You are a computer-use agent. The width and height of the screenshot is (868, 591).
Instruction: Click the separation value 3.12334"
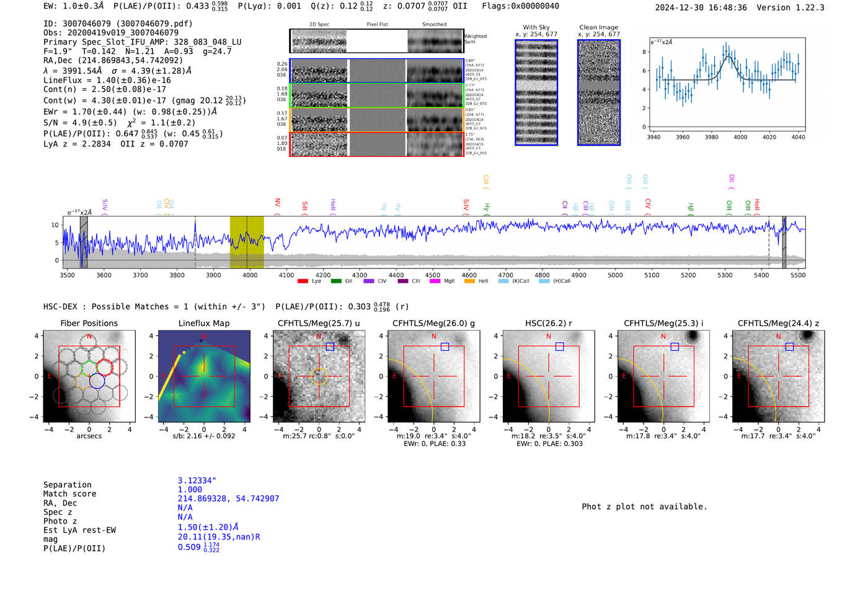(197, 481)
